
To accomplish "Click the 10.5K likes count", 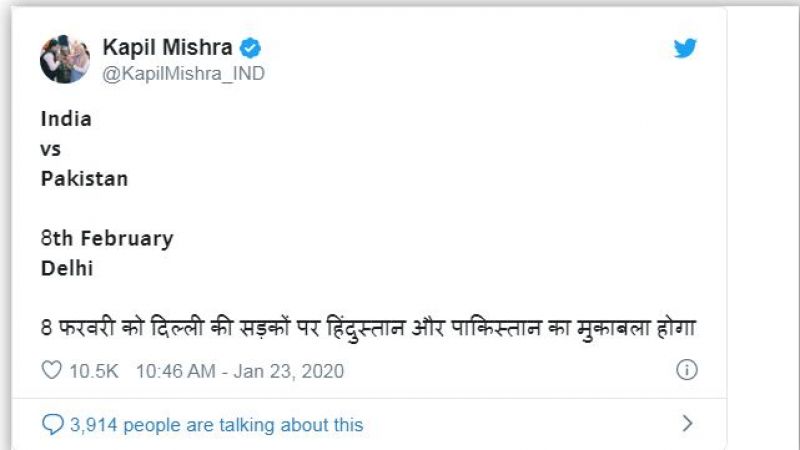I will (94, 371).
